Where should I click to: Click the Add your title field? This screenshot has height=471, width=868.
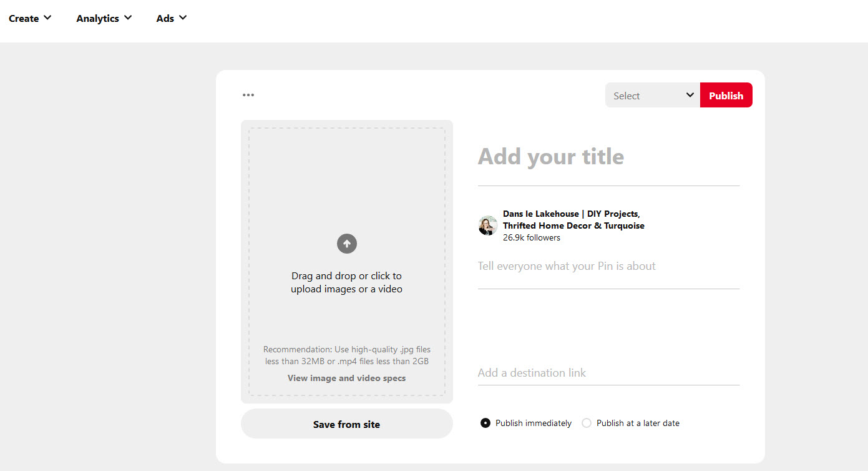[608, 157]
